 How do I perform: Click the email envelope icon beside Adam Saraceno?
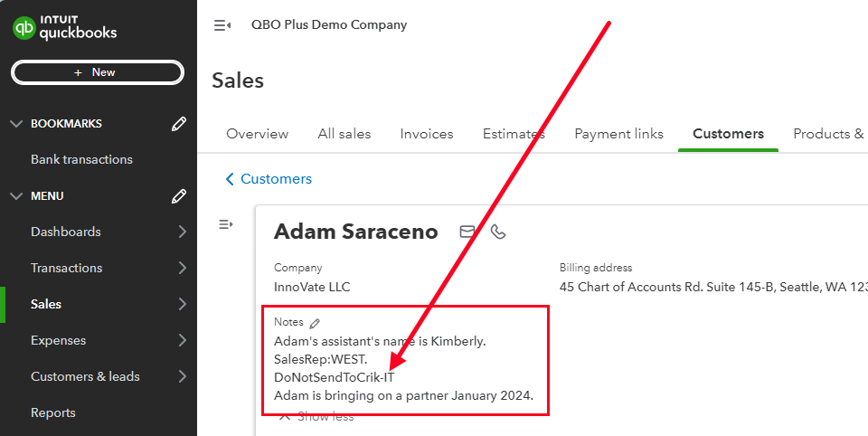[467, 232]
